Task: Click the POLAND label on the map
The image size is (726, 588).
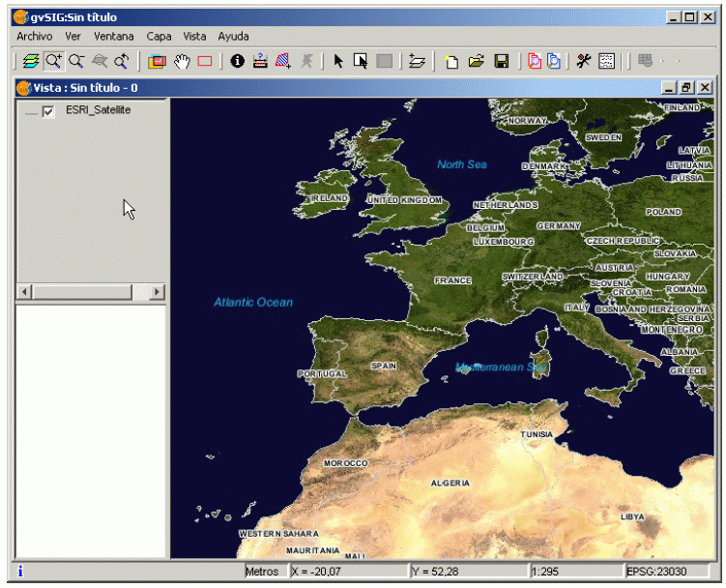Action: tap(663, 212)
